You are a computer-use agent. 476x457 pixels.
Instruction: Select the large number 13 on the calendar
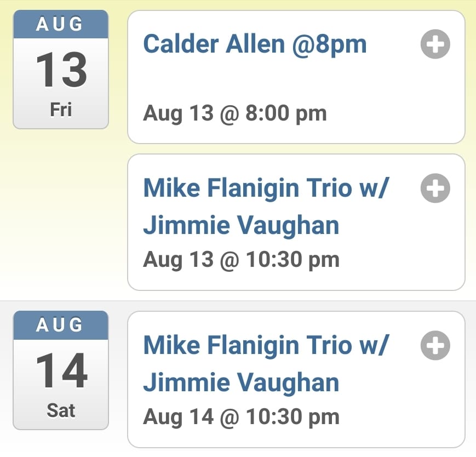pyautogui.click(x=61, y=70)
